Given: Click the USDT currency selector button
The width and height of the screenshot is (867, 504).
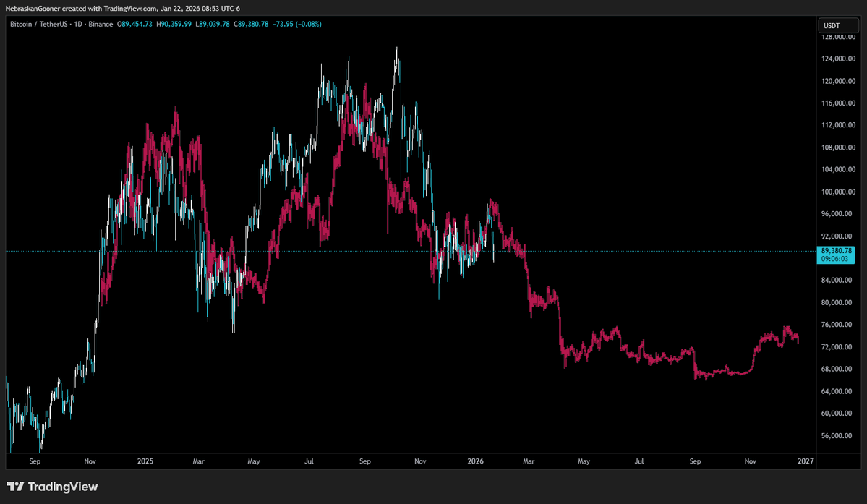Looking at the screenshot, I should click(x=838, y=26).
